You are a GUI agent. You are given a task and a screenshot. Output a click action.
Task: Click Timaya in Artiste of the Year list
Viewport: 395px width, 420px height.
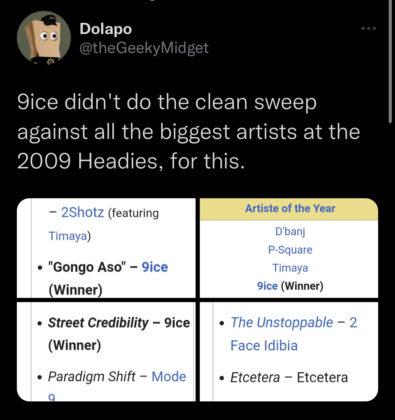click(x=290, y=268)
